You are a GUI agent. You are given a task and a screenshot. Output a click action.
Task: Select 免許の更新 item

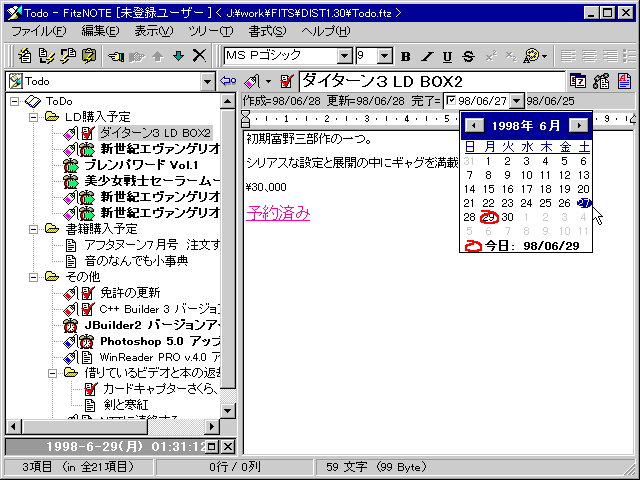pyautogui.click(x=130, y=293)
